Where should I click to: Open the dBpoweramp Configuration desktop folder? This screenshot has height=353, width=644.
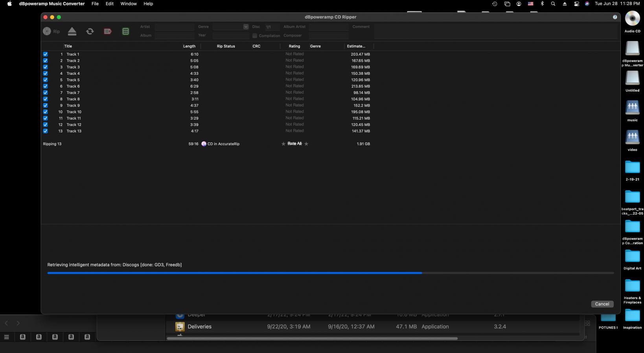click(632, 226)
